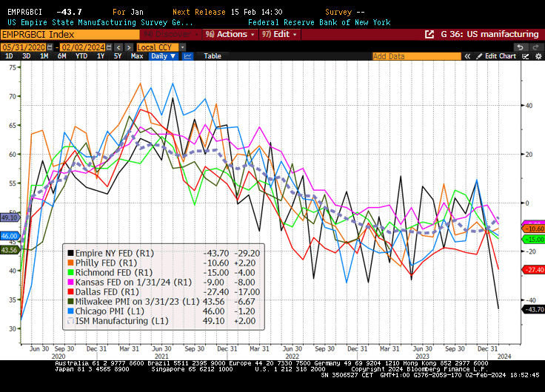This screenshot has width=545, height=392.
Task: Expand the Local CCY currency dropdown arrow
Action: coord(182,47)
